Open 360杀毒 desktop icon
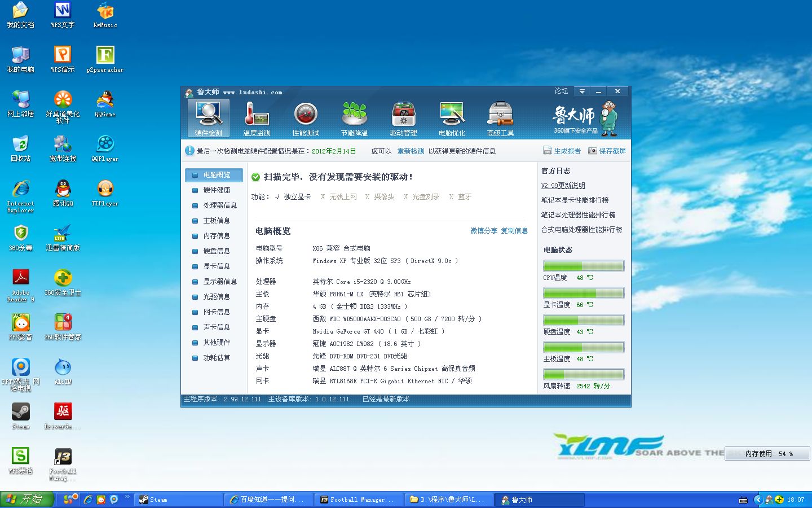The image size is (812, 508). click(20, 238)
